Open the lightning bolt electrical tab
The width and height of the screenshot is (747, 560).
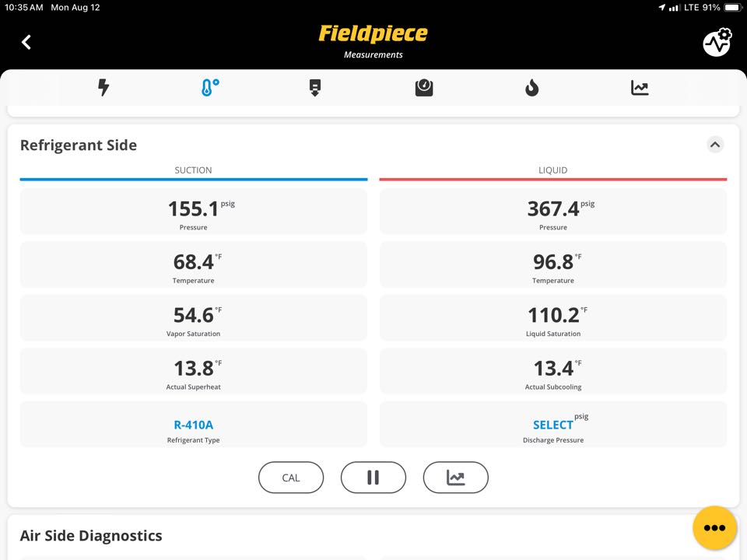103,88
